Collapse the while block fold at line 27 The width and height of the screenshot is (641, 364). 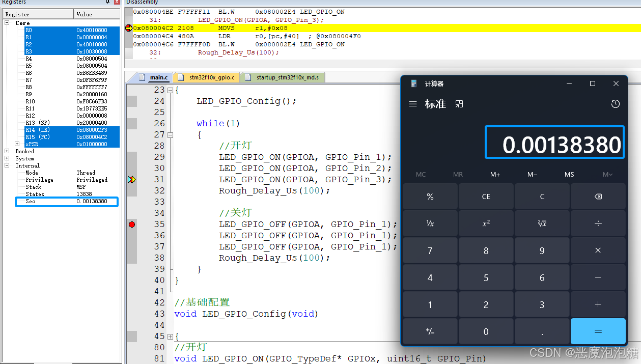tap(171, 135)
